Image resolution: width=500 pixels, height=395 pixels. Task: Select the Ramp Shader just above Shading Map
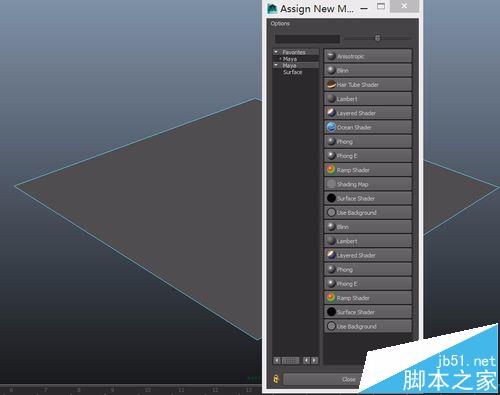[368, 170]
